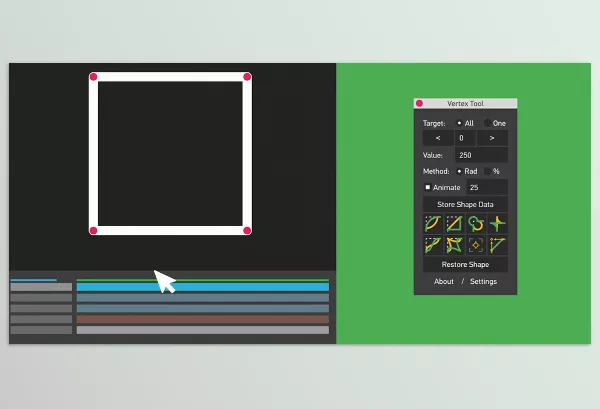Image resolution: width=600 pixels, height=409 pixels.
Task: Click the green work area bar above layers
Action: (x=203, y=280)
